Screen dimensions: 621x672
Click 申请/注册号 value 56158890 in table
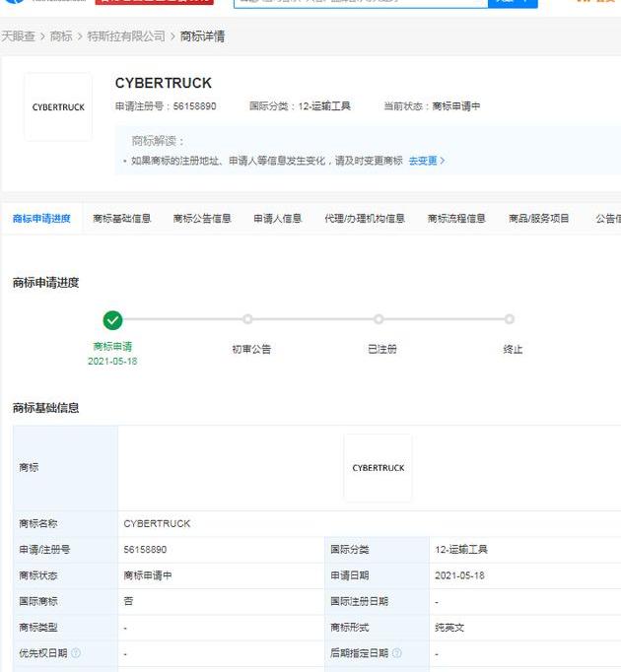pos(145,550)
